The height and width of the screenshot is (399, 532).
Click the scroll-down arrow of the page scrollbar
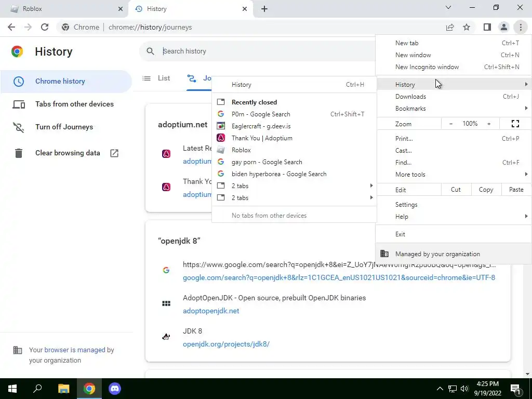pyautogui.click(x=527, y=374)
